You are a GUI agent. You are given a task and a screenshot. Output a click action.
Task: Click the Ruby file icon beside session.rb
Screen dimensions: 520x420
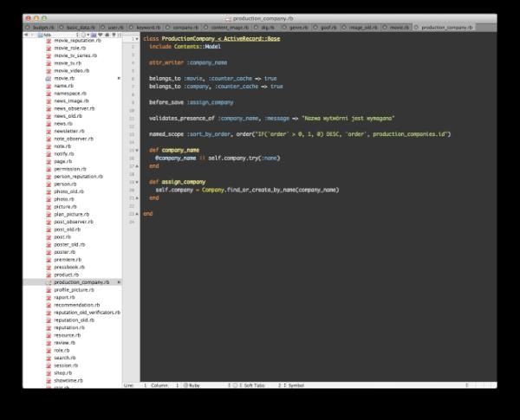(x=49, y=365)
